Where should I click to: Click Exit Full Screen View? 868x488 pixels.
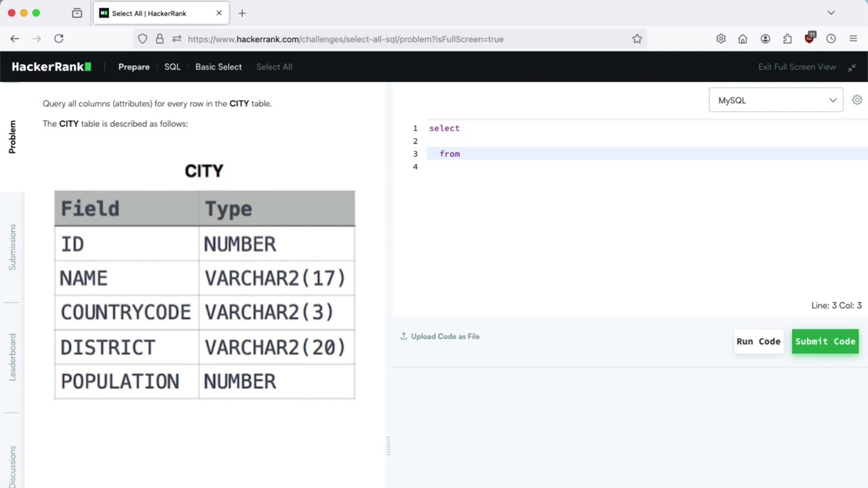pos(797,66)
